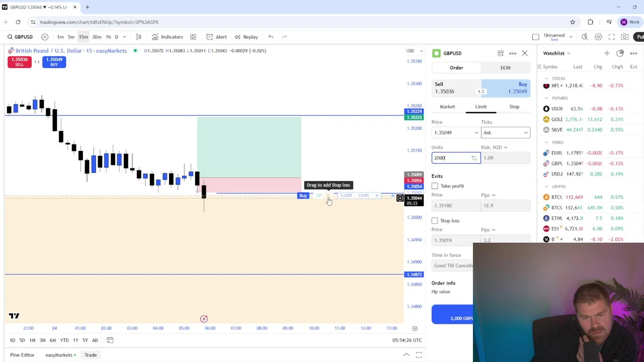Enable Stop loss checkbox

pos(435,221)
